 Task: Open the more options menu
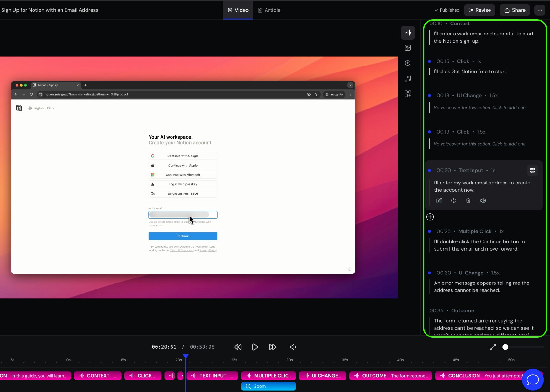pos(540,10)
